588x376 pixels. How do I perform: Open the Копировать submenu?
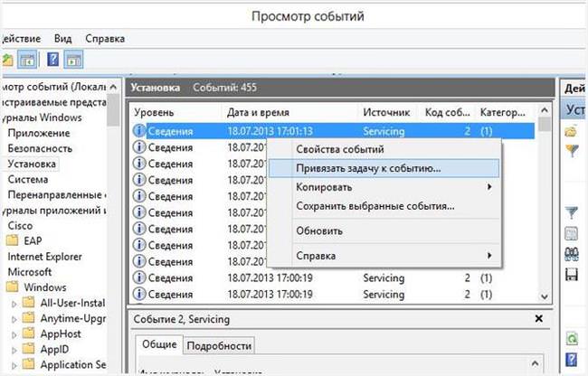pyautogui.click(x=384, y=187)
